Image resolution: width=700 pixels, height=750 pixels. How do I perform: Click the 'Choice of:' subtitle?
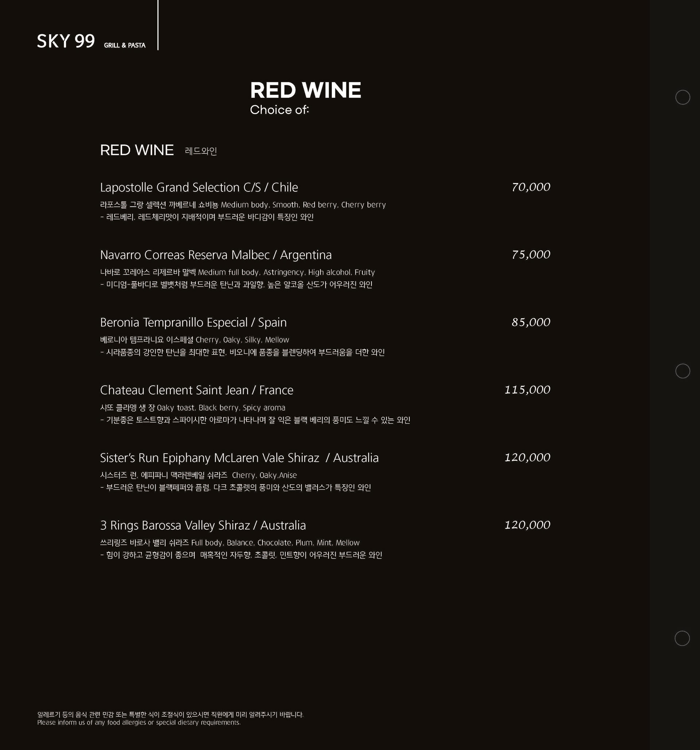click(280, 110)
